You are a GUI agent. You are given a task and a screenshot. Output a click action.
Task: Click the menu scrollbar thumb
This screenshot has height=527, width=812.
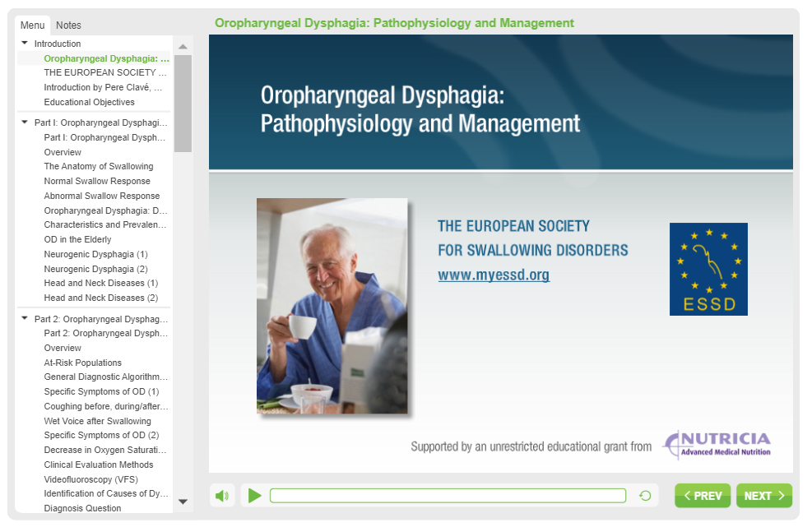183,104
